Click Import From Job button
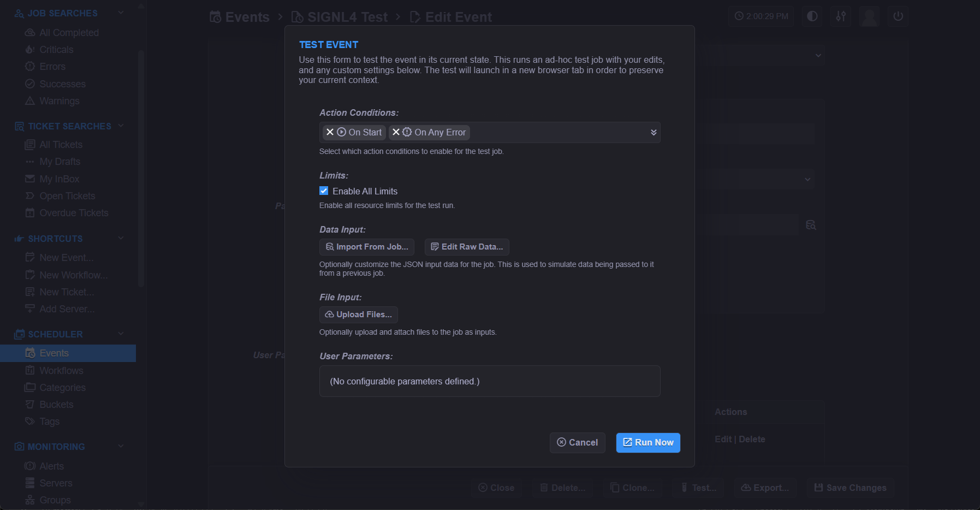 [x=367, y=247]
